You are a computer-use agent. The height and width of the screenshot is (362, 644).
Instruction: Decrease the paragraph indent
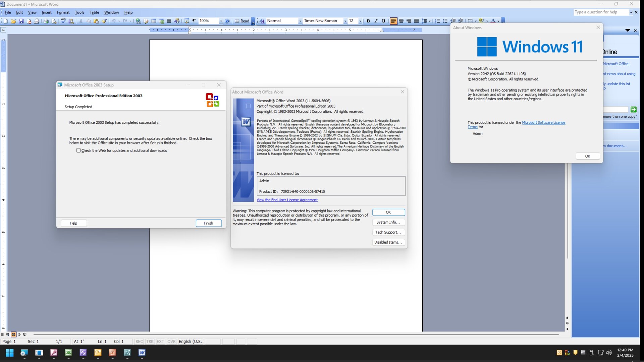point(453,21)
